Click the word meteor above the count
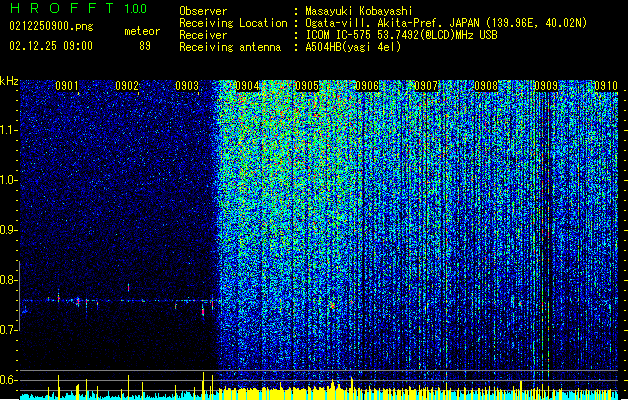 coord(142,31)
